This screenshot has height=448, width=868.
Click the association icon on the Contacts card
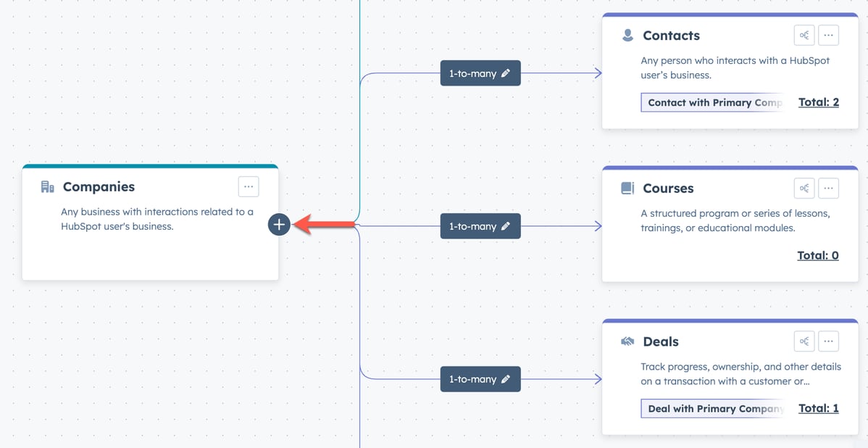pyautogui.click(x=804, y=35)
